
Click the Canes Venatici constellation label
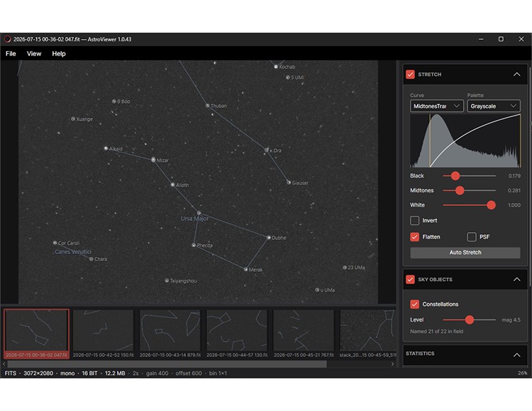tap(73, 252)
